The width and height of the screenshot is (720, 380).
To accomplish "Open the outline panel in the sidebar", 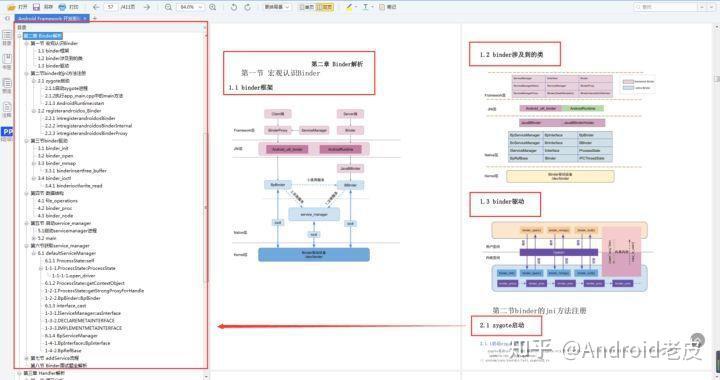I will [7, 37].
